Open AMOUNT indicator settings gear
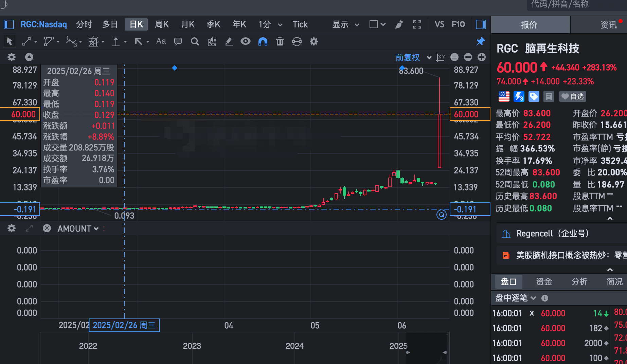The image size is (627, 364). 12,228
